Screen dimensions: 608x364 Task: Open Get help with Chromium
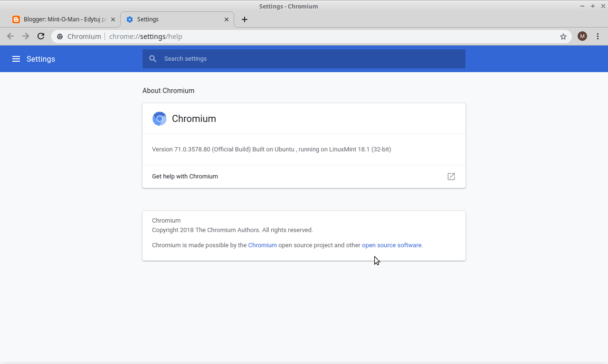click(x=304, y=177)
